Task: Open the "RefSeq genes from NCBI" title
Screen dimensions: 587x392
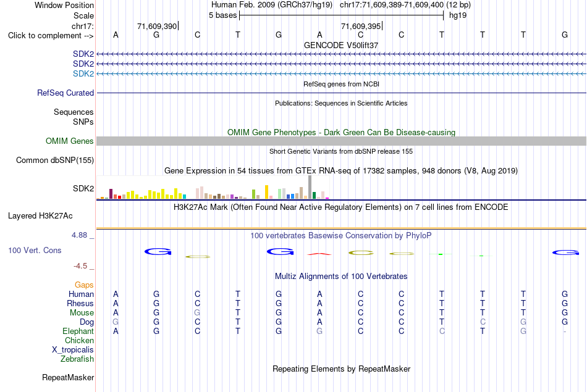Action: pos(341,84)
